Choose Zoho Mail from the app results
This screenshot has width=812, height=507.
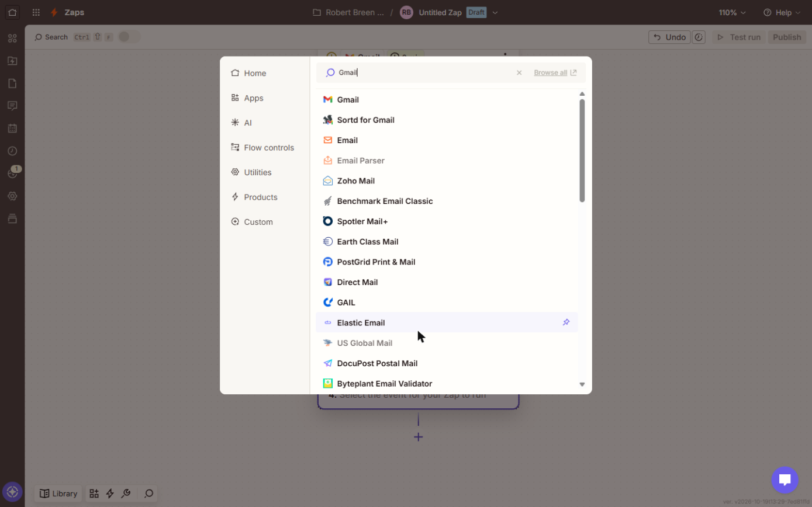[447, 180]
